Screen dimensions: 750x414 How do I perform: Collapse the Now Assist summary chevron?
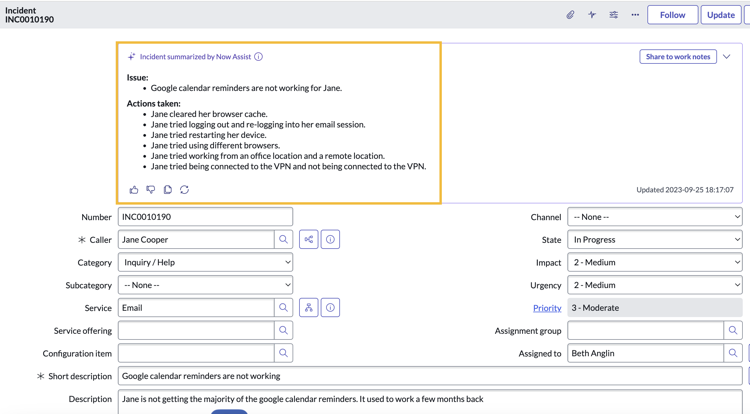click(x=727, y=56)
